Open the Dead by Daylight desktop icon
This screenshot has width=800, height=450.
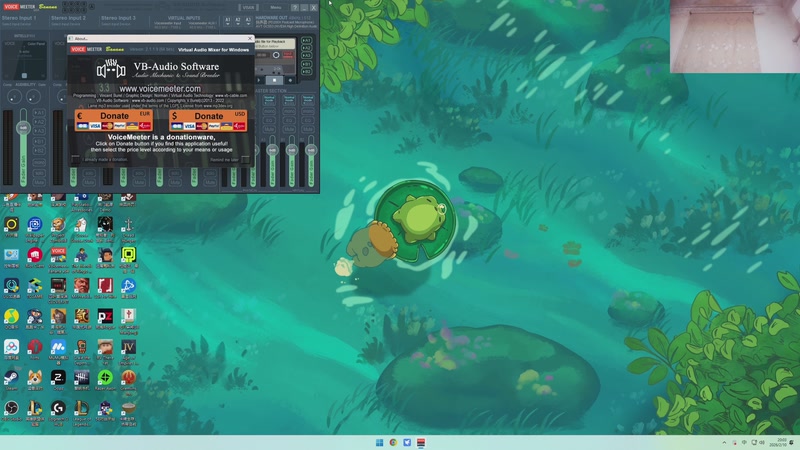coord(82,378)
